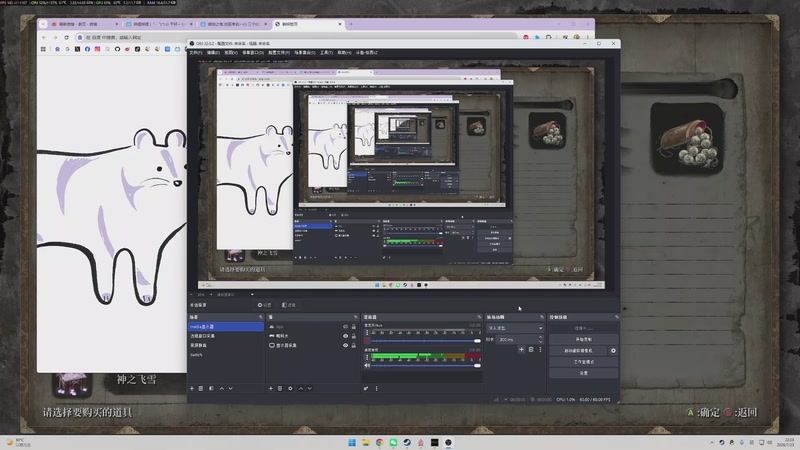
Task: Open the 停靠窗口 menu in OBS
Action: [253, 53]
